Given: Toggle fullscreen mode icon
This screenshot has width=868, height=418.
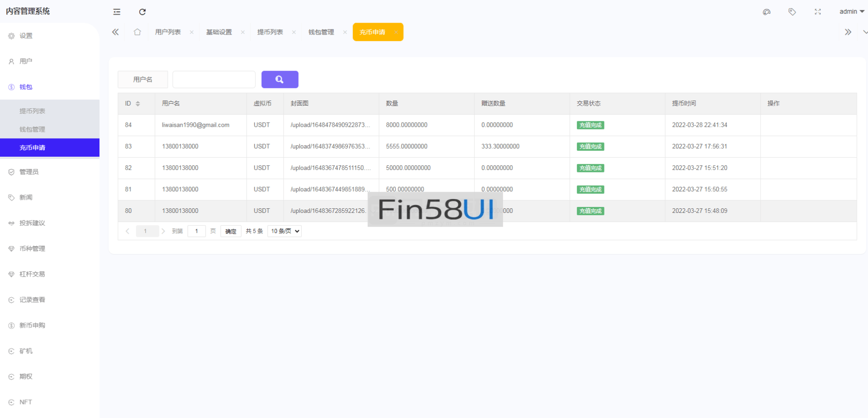Looking at the screenshot, I should pyautogui.click(x=818, y=12).
